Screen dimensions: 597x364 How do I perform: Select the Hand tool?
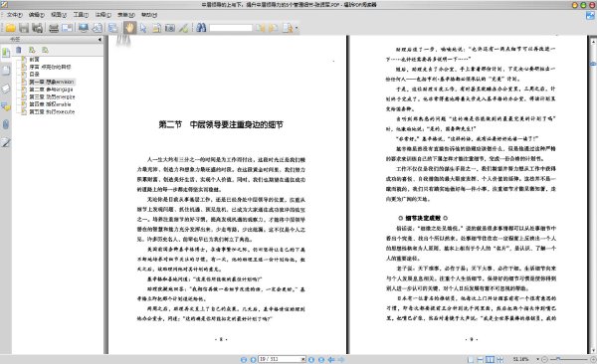point(129,28)
